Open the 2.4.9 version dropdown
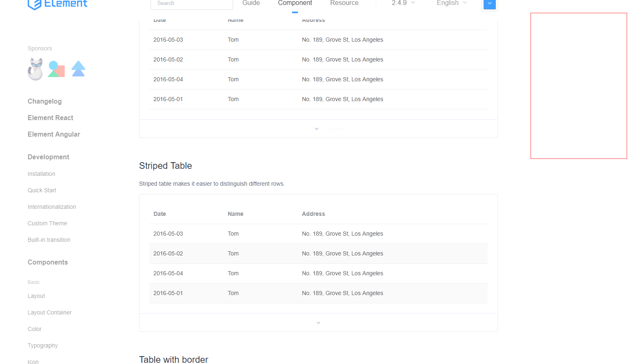The height and width of the screenshot is (364, 644). point(403,3)
